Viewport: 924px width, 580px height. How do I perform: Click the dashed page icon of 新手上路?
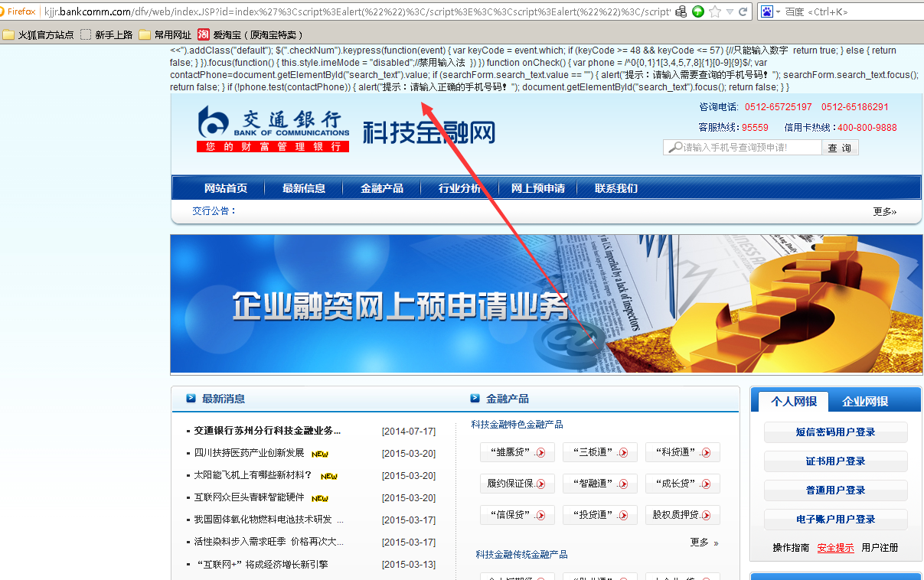pyautogui.click(x=86, y=34)
